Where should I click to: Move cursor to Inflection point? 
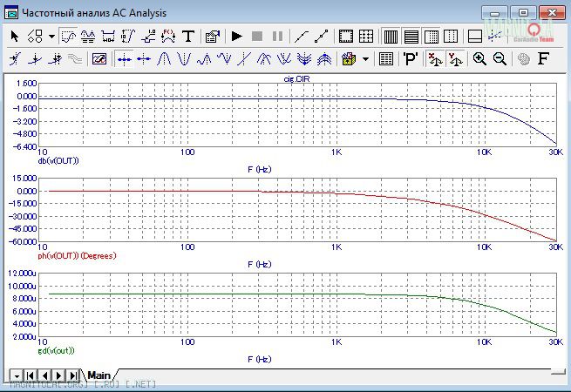244,58
